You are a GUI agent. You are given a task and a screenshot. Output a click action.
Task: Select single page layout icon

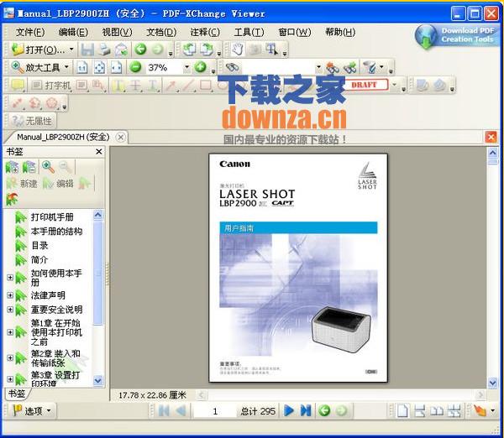click(402, 410)
